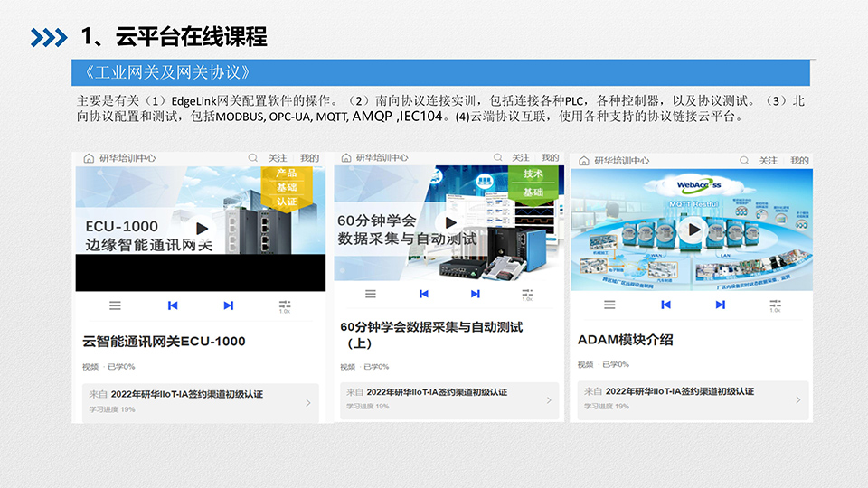The height and width of the screenshot is (488, 868).
Task: Click the search icon in the ECU-1000 panel
Action: [253, 158]
